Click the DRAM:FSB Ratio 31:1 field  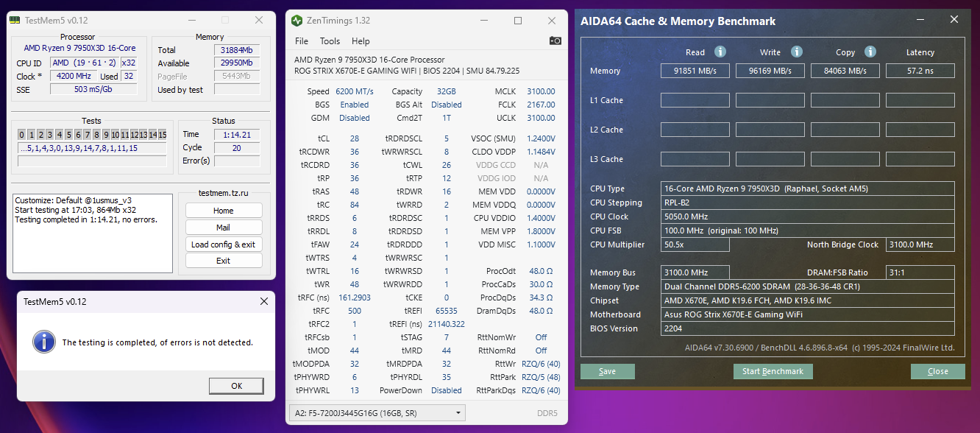pyautogui.click(x=920, y=272)
